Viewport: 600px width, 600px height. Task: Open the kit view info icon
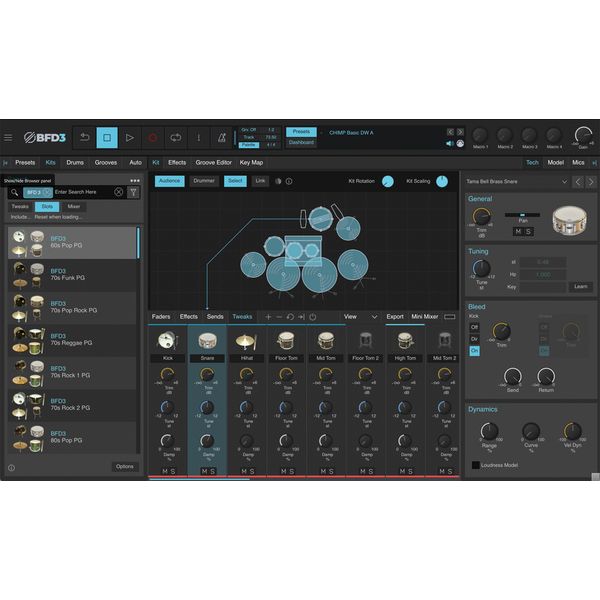coord(289,181)
